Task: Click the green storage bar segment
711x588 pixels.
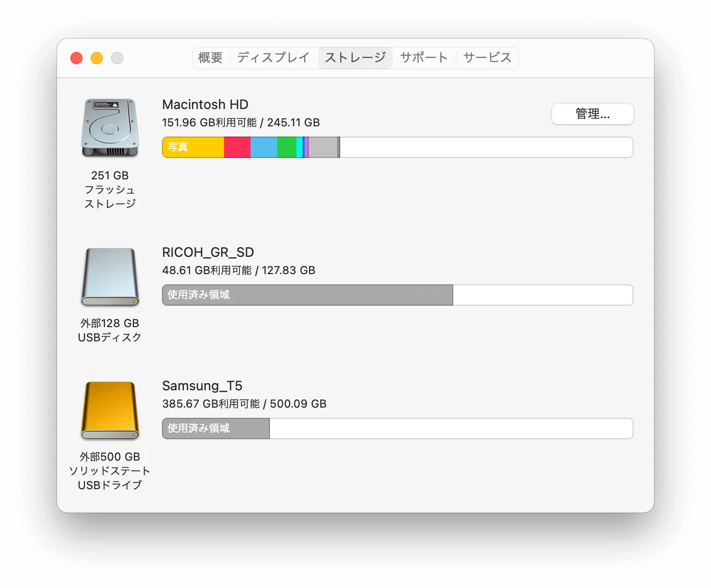Action: click(287, 147)
